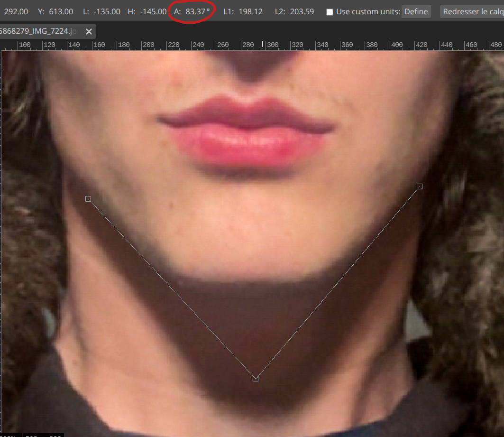Click the Y coordinate value 613.00

point(61,11)
